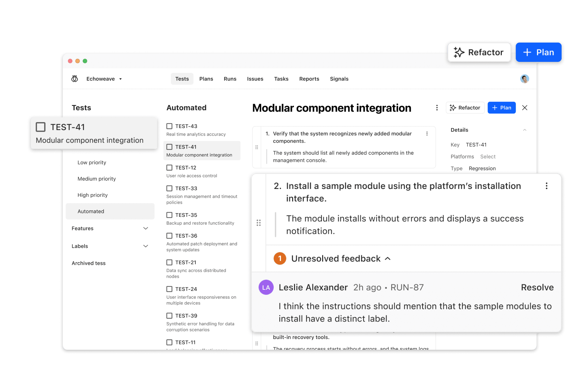Select the Automated filter in sidebar
Image resolution: width=588 pixels, height=392 pixels.
tap(91, 211)
